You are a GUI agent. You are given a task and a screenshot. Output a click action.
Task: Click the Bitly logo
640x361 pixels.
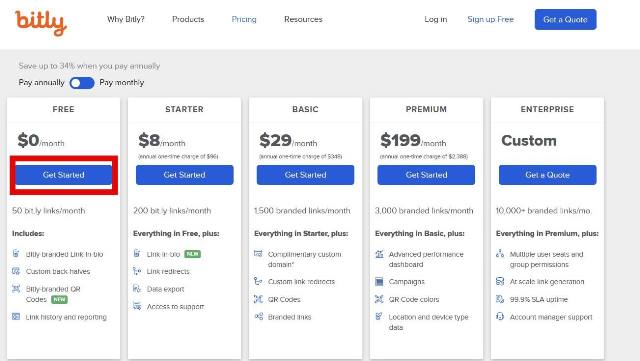click(x=41, y=23)
